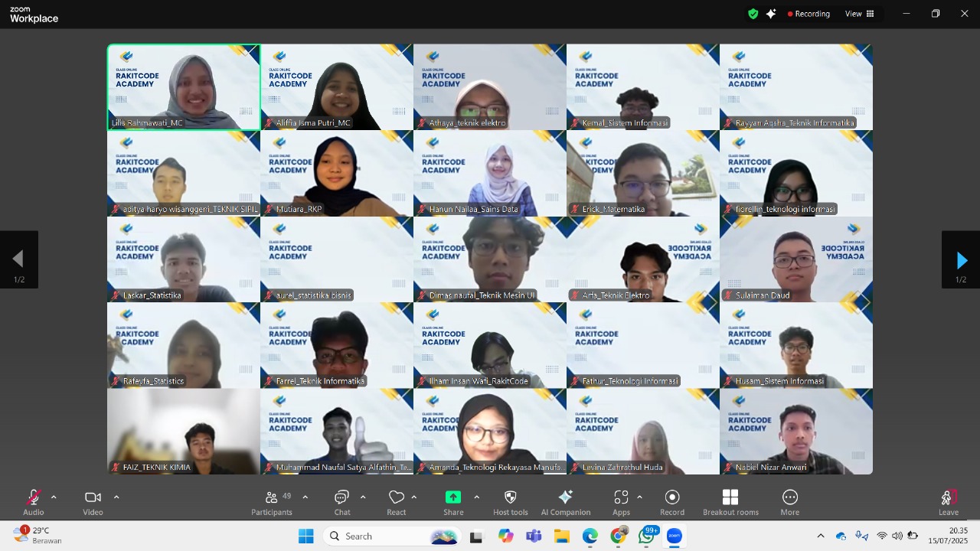This screenshot has height=551, width=980.
Task: Open the View layout menu
Action: (859, 14)
